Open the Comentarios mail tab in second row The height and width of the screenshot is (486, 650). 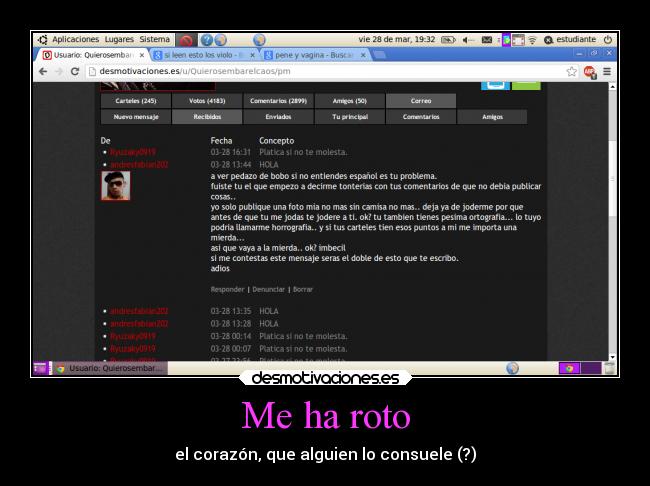421,117
